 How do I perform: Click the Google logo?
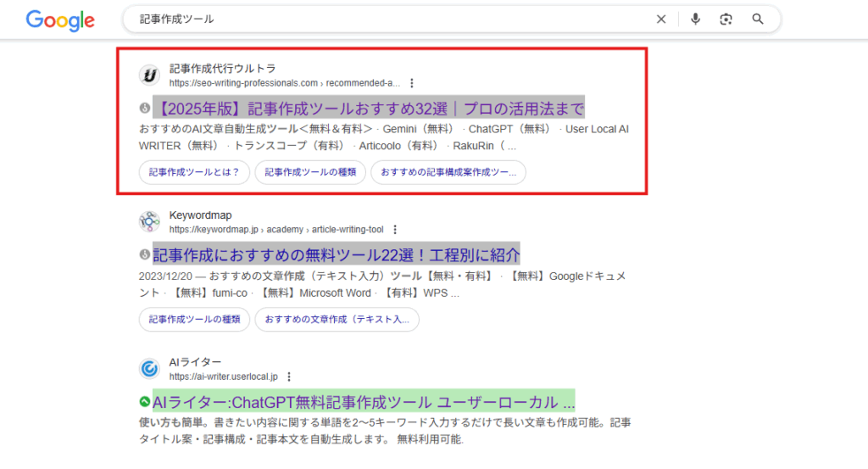[x=60, y=20]
